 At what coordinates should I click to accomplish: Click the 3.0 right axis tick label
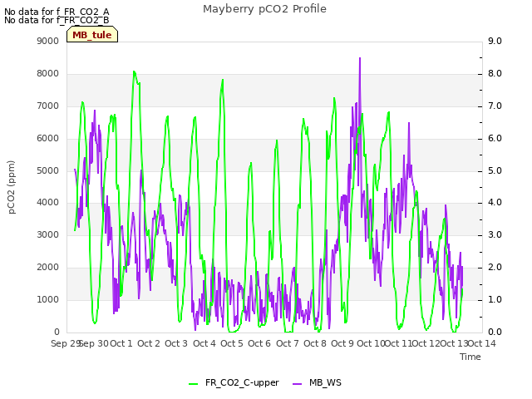(x=495, y=234)
